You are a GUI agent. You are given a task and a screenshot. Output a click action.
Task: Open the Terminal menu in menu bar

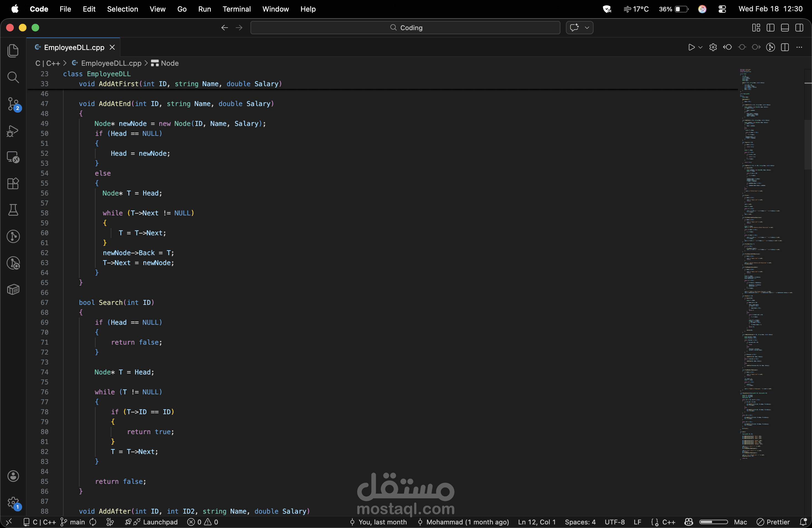(x=236, y=9)
